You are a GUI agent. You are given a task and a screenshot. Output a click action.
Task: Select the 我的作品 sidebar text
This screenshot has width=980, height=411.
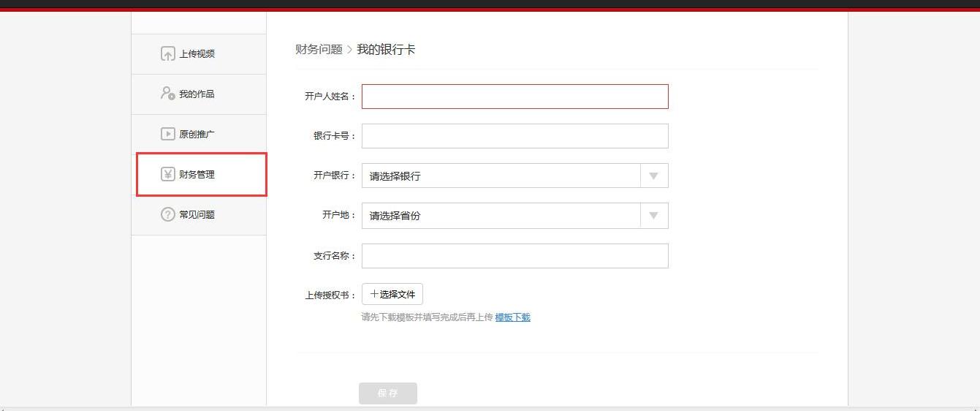coord(197,94)
